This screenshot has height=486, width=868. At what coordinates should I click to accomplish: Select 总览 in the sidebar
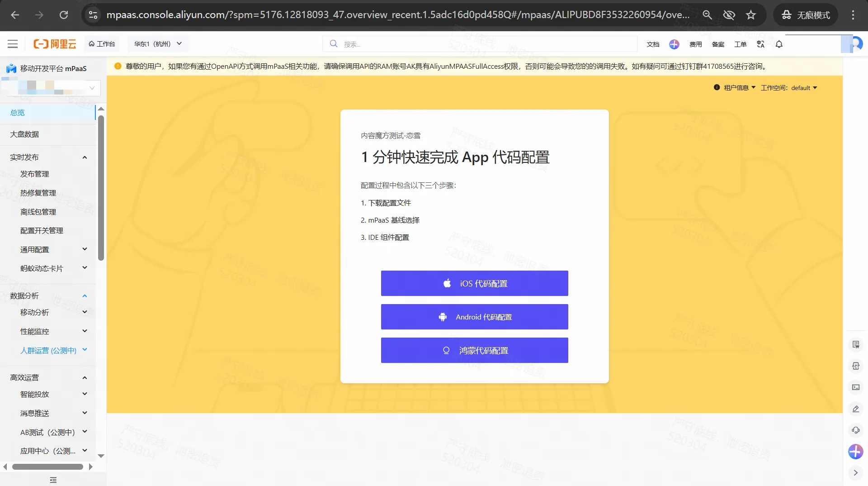pos(47,113)
